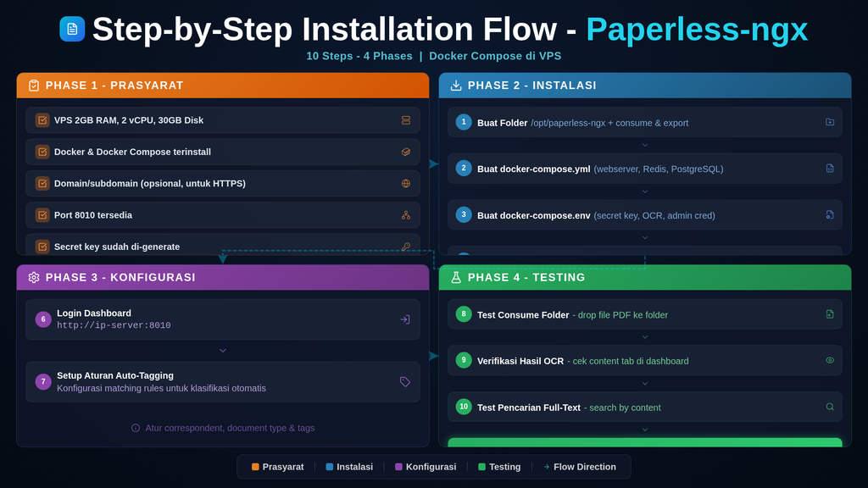The image size is (868, 488).
Task: Click step number 9 circle badge
Action: tap(464, 360)
